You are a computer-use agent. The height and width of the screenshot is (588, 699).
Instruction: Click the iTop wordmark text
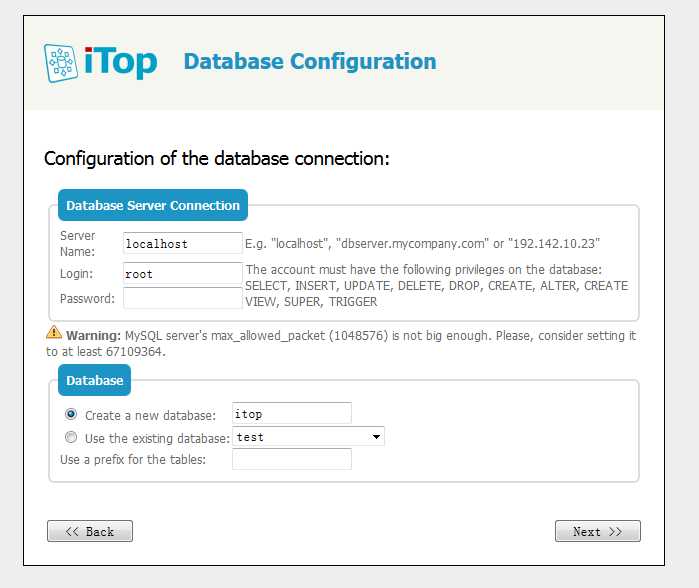[120, 63]
